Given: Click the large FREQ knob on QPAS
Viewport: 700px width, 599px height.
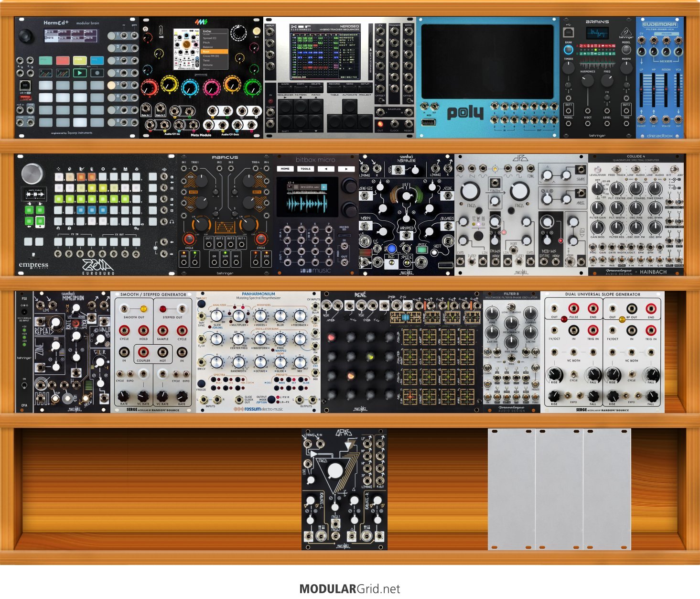Looking at the screenshot, I should coord(336,472).
